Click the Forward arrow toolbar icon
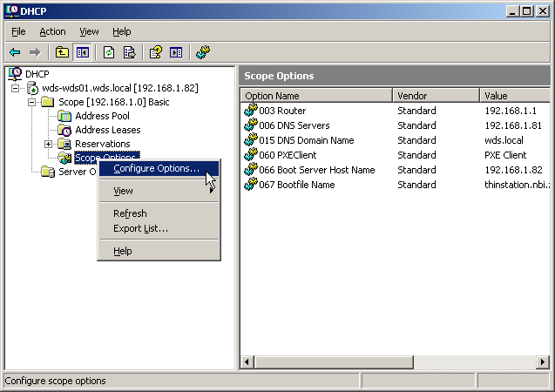This screenshot has height=392, width=555. coord(35,53)
